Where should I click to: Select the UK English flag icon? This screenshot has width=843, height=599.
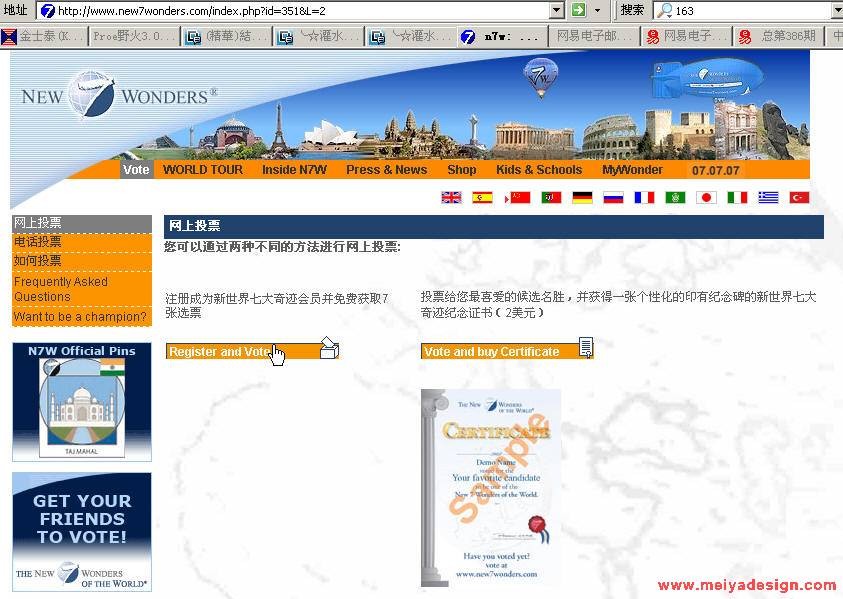451,198
